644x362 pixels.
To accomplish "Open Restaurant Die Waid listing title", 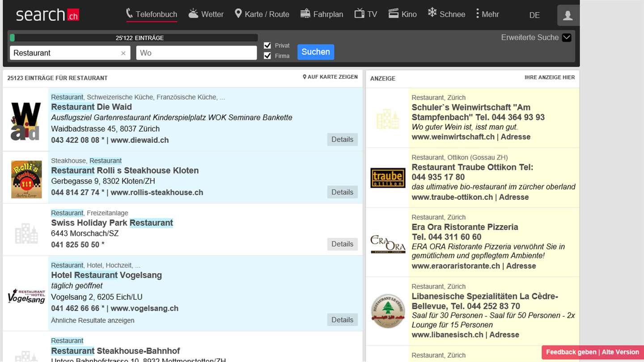I will (x=91, y=107).
